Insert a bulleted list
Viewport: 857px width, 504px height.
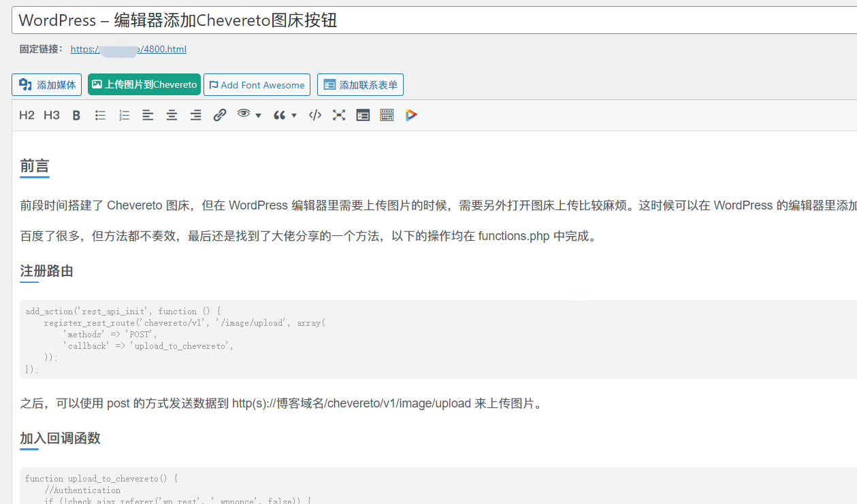coord(100,115)
